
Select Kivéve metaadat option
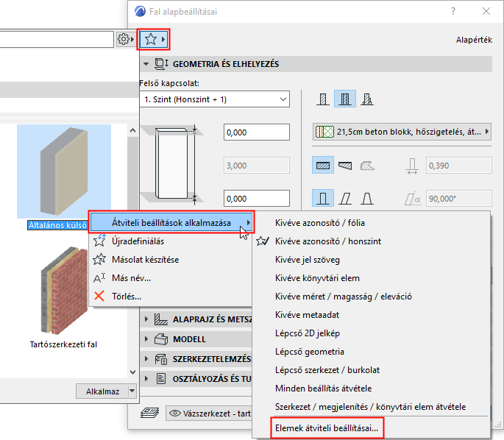click(372, 315)
